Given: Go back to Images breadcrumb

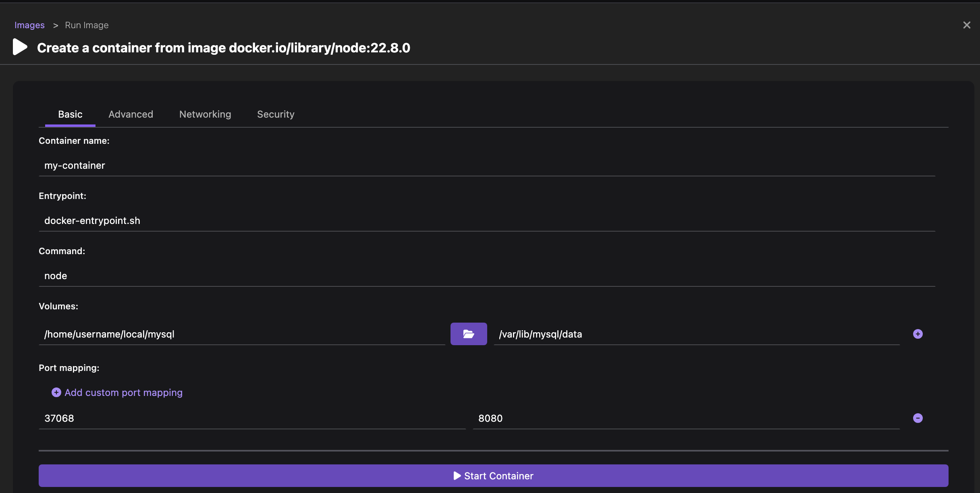Looking at the screenshot, I should point(29,25).
